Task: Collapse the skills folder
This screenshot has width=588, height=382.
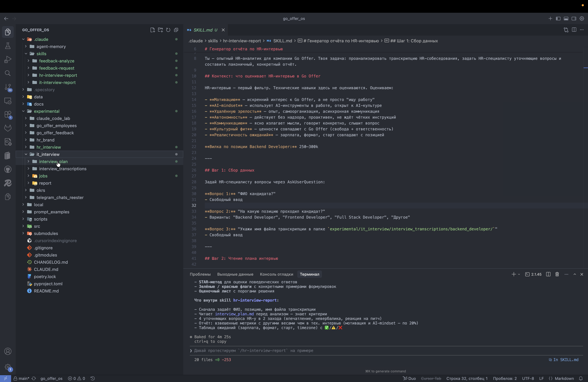Action: pos(41,54)
